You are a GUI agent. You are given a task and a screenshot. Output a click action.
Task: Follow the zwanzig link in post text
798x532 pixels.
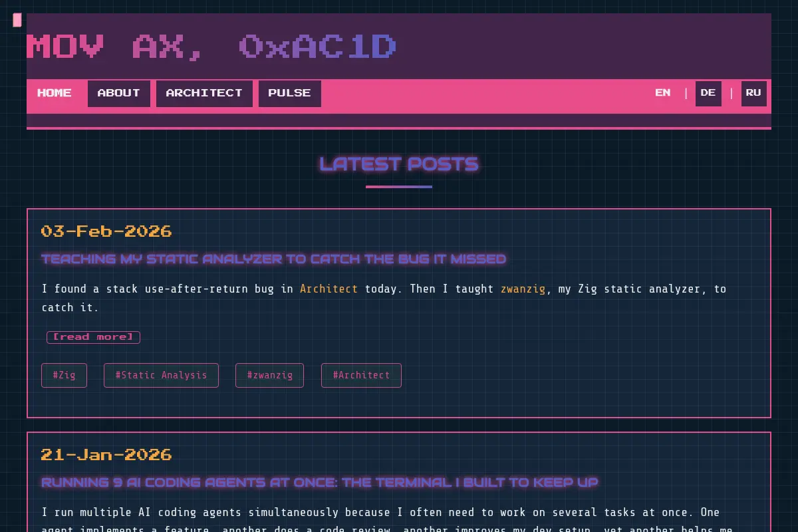tap(523, 289)
